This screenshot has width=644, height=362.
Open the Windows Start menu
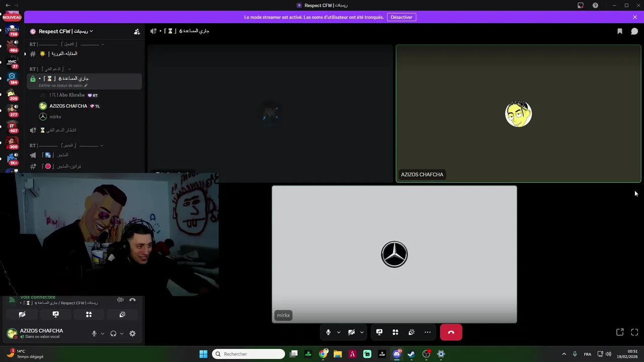point(203,354)
